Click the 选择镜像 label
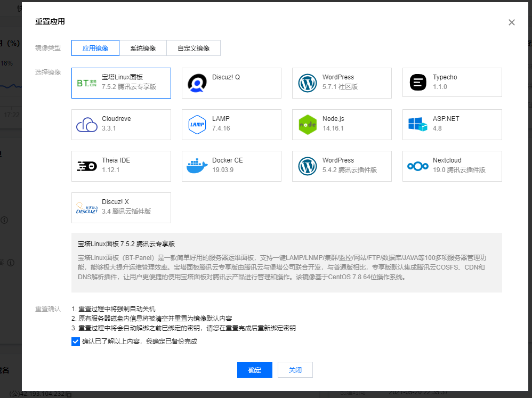 (x=48, y=72)
